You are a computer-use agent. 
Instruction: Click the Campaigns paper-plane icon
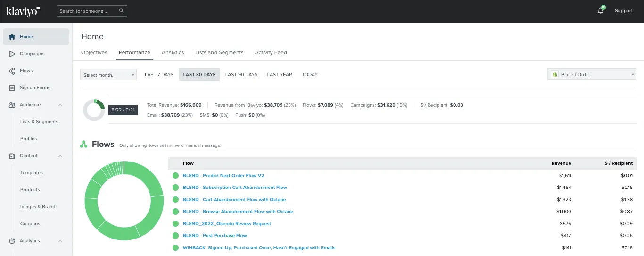point(12,54)
